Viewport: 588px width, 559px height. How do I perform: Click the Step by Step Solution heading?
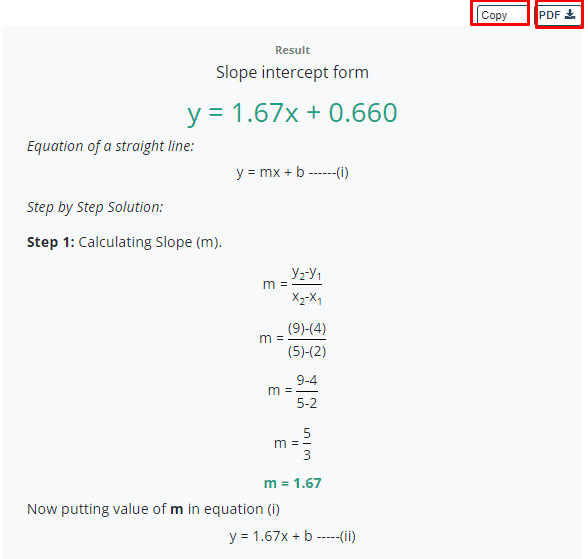pyautogui.click(x=95, y=207)
